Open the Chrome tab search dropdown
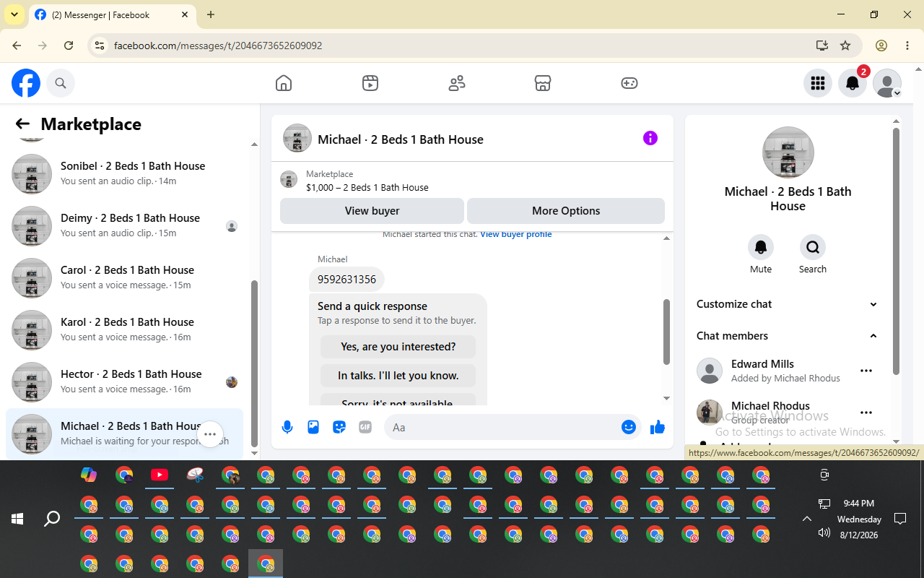Image resolution: width=924 pixels, height=578 pixels. tap(14, 14)
